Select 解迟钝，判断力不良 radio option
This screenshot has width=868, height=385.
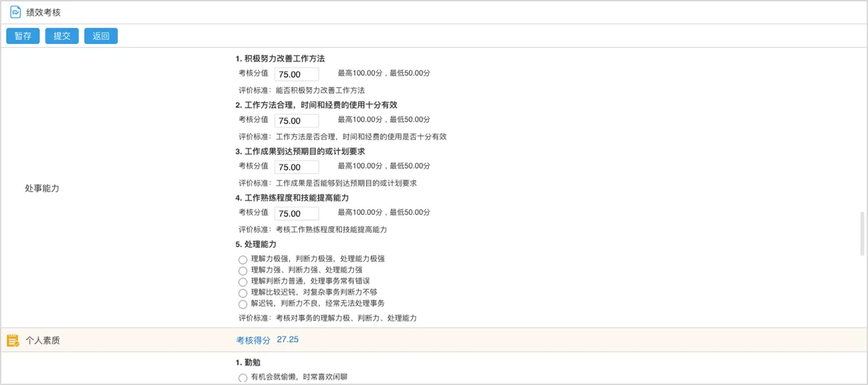pos(243,304)
